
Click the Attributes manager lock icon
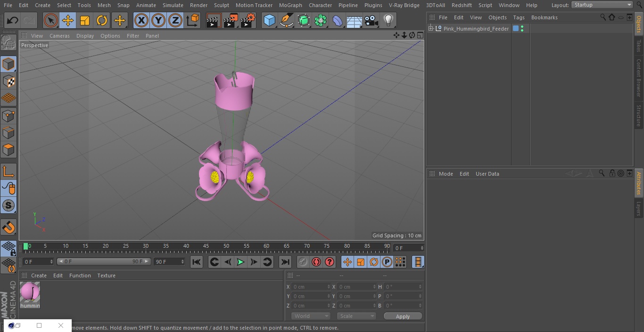[612, 173]
